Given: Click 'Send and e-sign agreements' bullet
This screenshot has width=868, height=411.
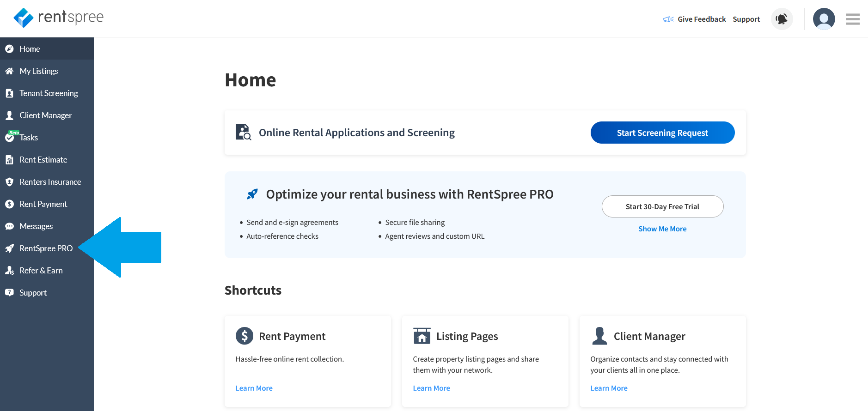Looking at the screenshot, I should point(292,223).
